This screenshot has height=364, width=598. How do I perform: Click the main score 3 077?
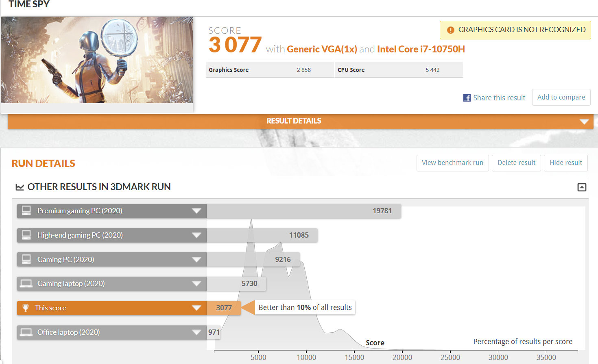[x=235, y=45]
